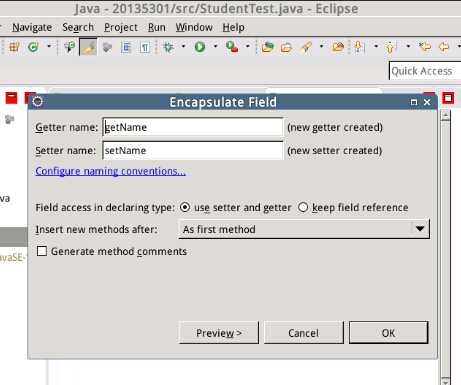Open the External Tools dropdown arrow
Viewport: 461px width, 385px height.
click(x=248, y=46)
